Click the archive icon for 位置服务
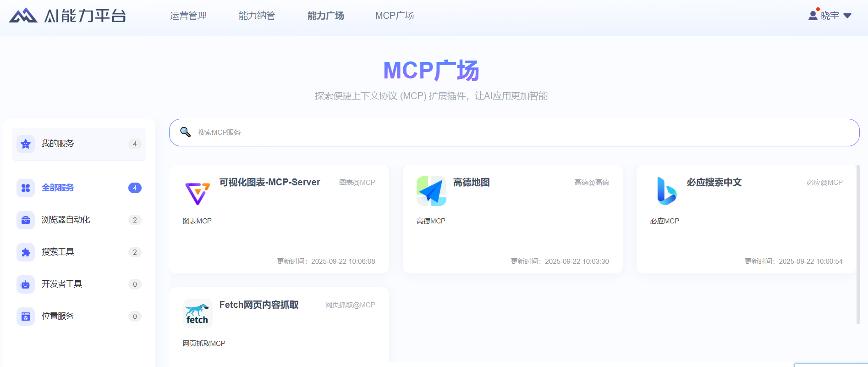This screenshot has width=868, height=367. click(x=26, y=317)
